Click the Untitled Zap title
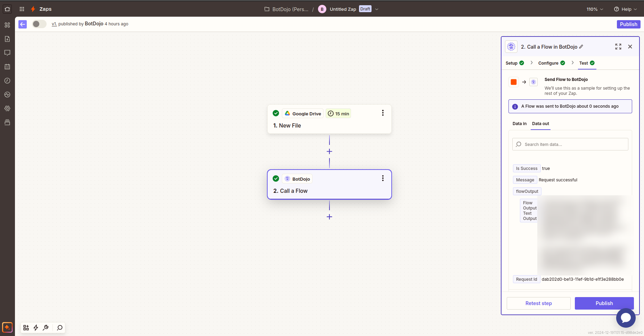The width and height of the screenshot is (644, 336). coord(343,9)
